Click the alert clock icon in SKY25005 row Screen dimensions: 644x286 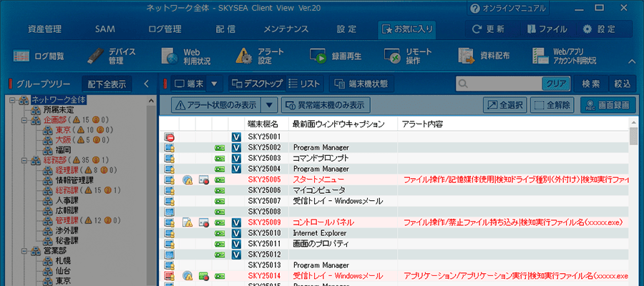coord(187,179)
